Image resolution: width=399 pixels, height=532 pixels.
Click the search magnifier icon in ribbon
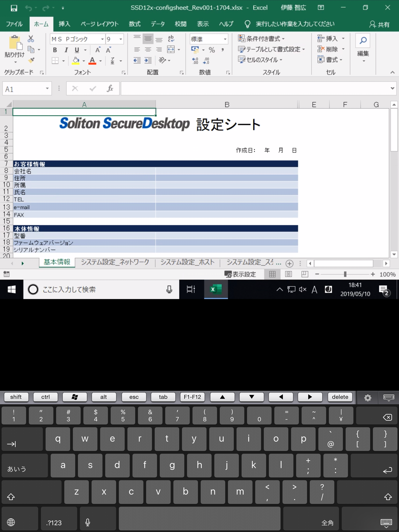click(363, 40)
